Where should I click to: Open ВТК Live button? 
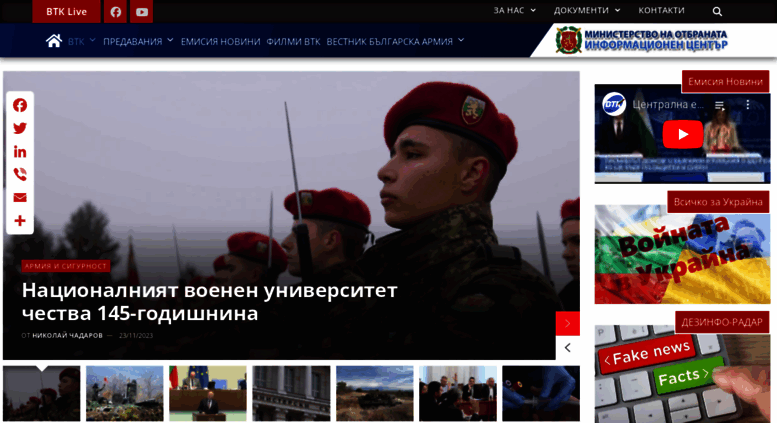tap(66, 11)
